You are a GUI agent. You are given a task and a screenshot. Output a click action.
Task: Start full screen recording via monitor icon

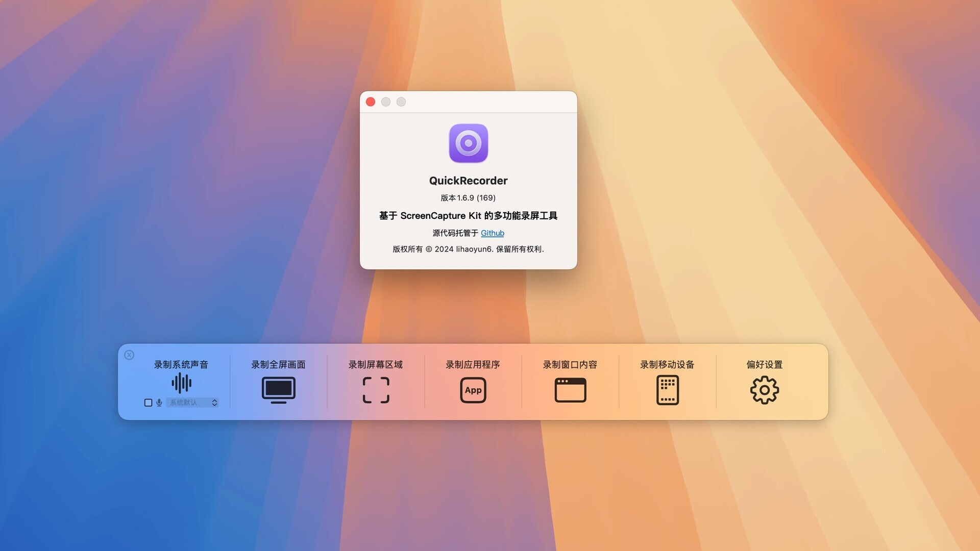coord(279,390)
